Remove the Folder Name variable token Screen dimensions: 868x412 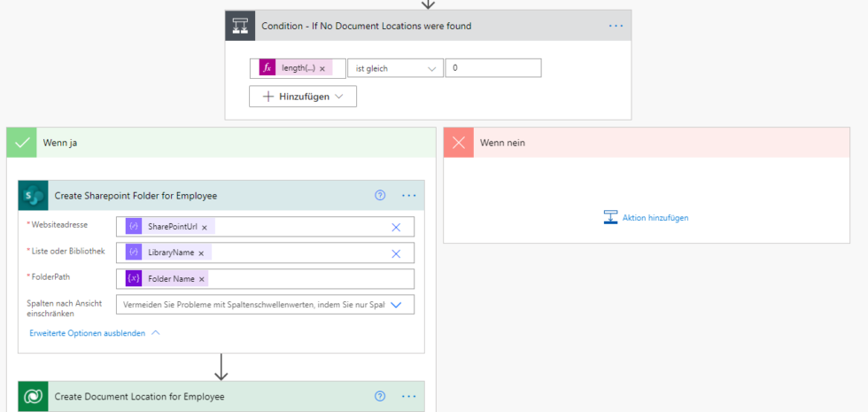point(202,279)
